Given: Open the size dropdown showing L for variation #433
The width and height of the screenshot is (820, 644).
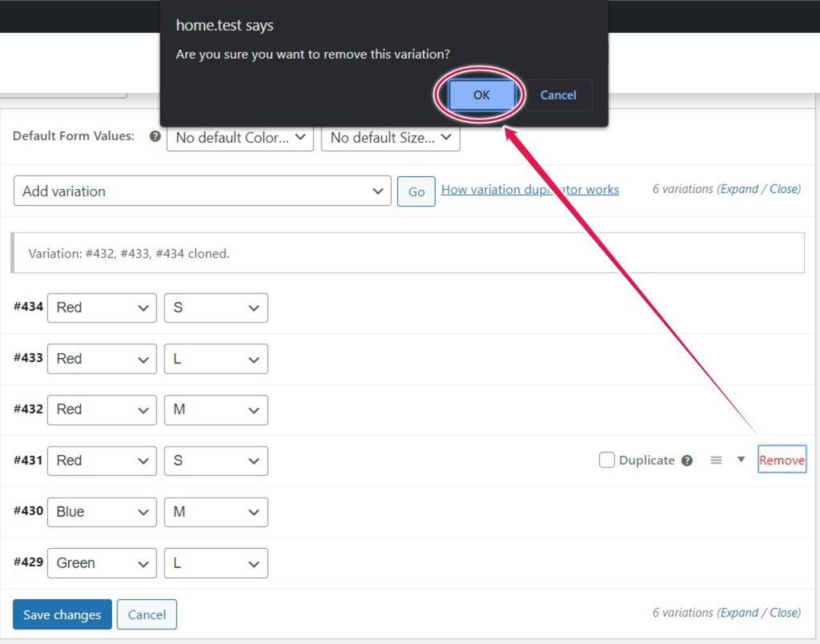Looking at the screenshot, I should click(215, 358).
